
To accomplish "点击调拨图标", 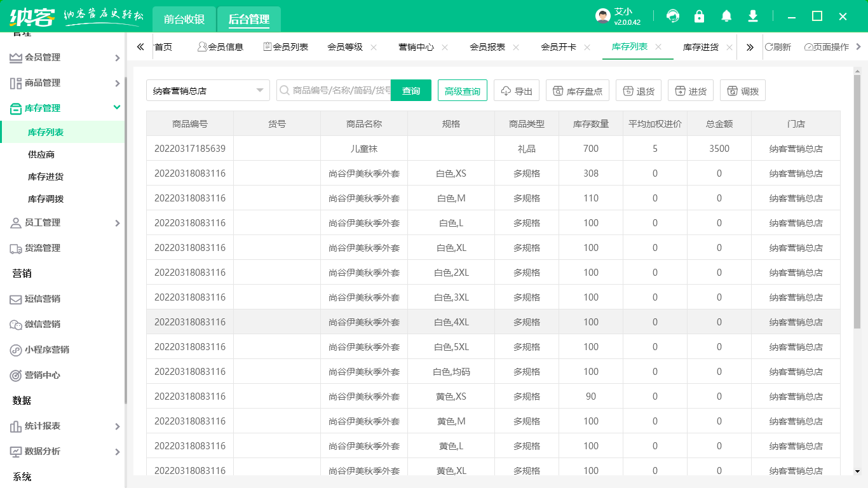I will pyautogui.click(x=743, y=90).
